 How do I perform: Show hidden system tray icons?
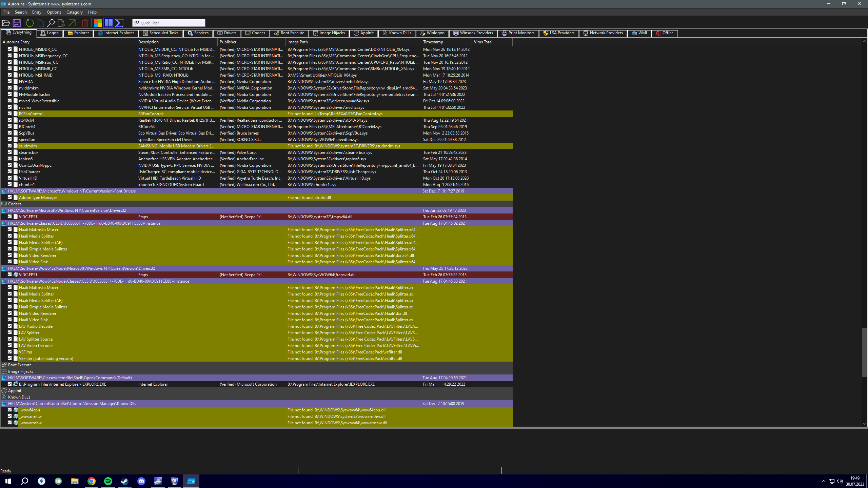click(823, 481)
